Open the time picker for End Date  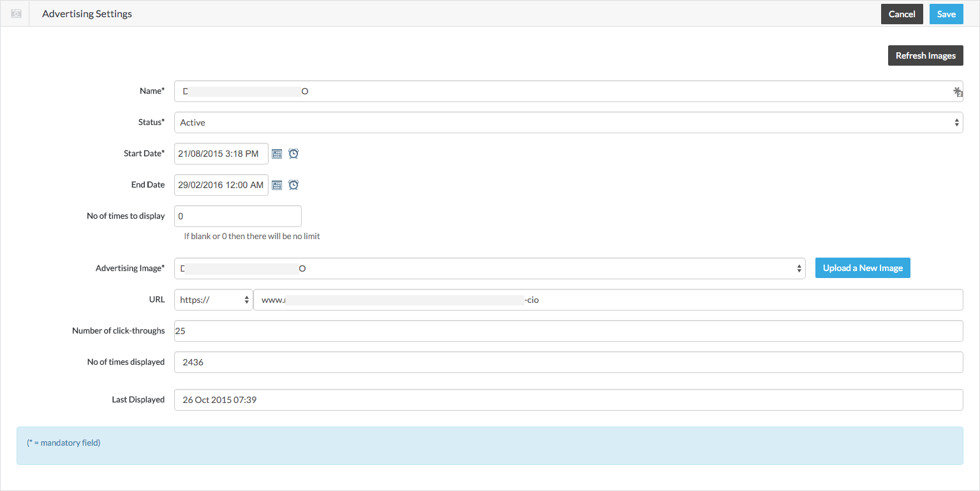click(x=293, y=184)
